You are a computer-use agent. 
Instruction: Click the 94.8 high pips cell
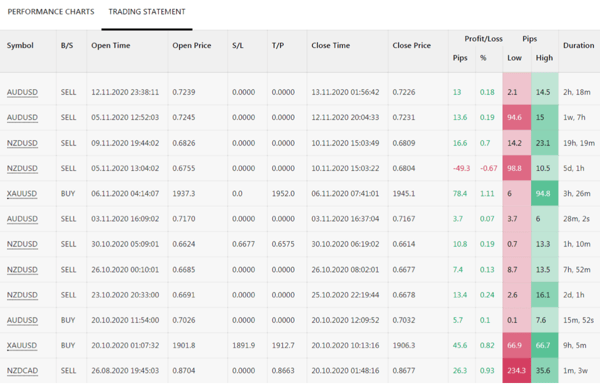click(545, 194)
